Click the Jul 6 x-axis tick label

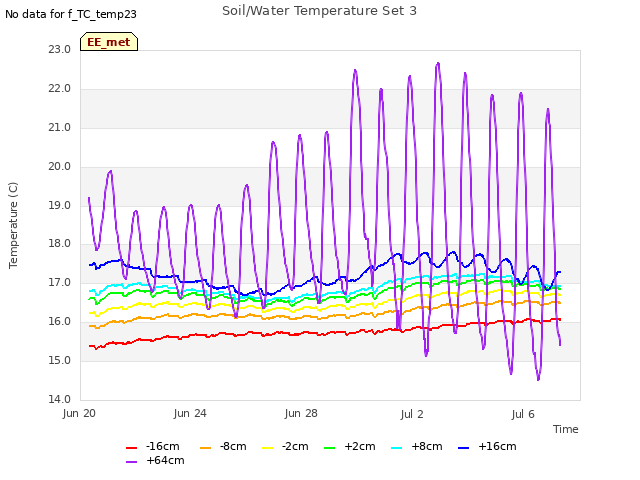pyautogui.click(x=523, y=414)
